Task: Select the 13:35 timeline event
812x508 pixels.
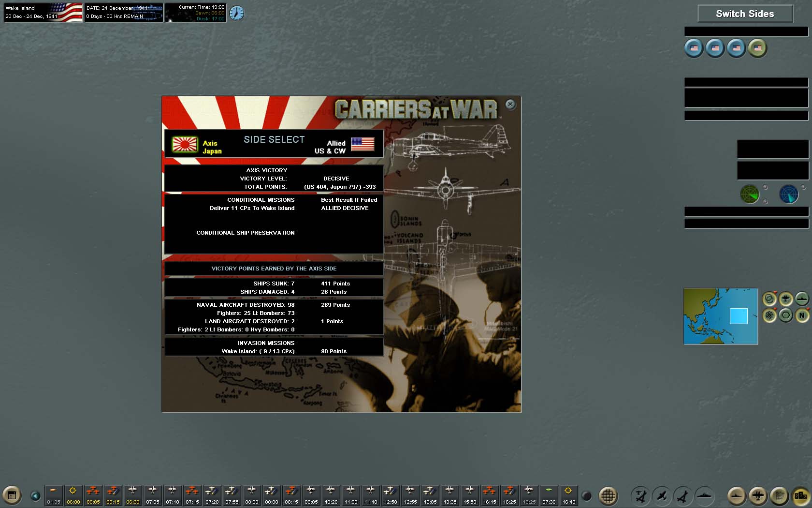Action: click(450, 495)
